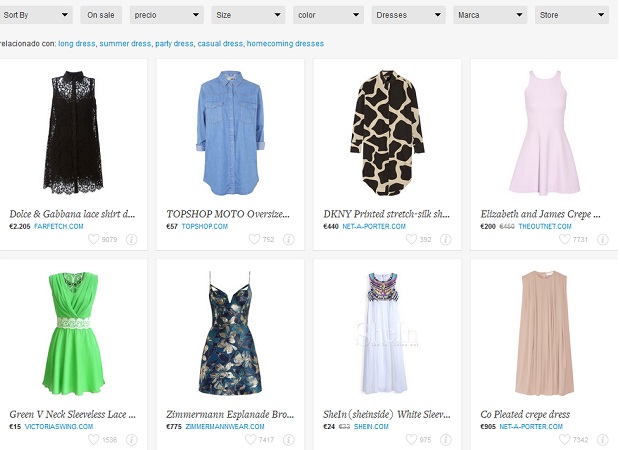Open the blue denim shirt dress image
620x450 pixels.
[x=231, y=133]
